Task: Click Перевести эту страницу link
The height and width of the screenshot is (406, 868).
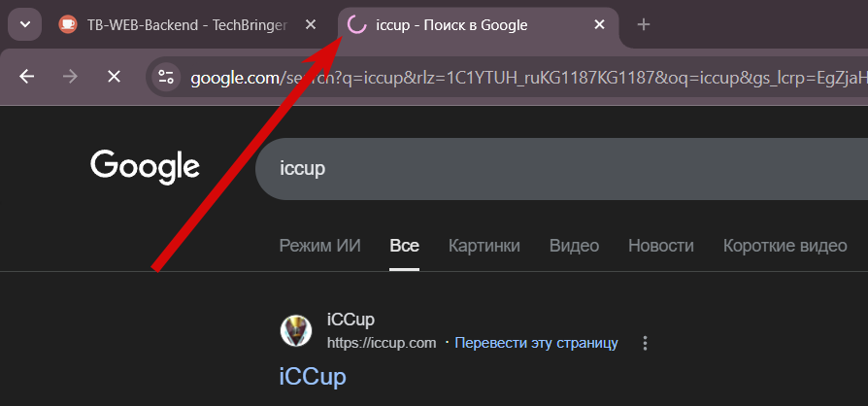Action: click(x=536, y=343)
